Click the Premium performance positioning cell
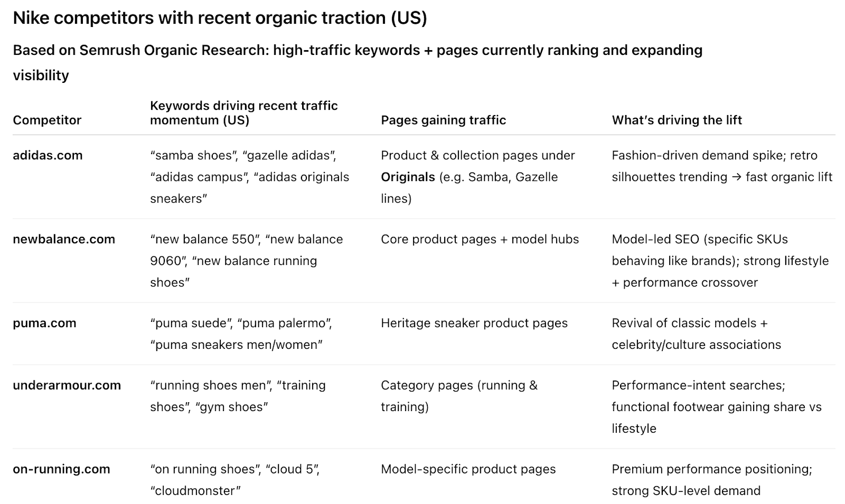Screen dimensions: 845x504 (711, 480)
